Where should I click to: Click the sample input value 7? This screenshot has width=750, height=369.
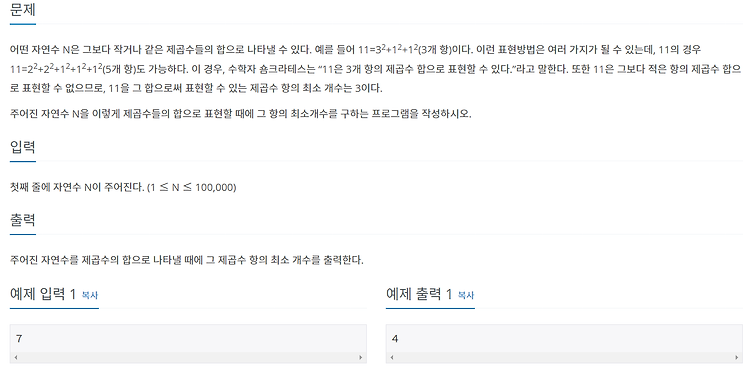19,339
